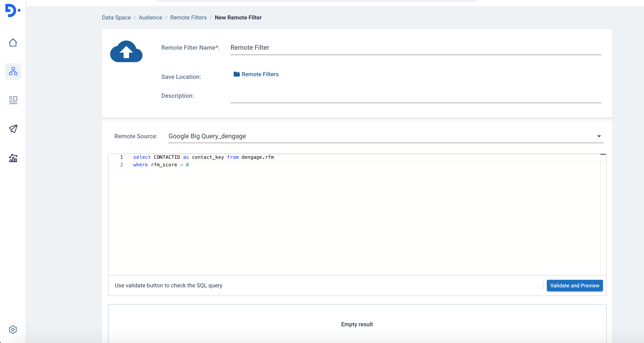Open the Home sidebar icon
644x343 pixels.
[13, 43]
